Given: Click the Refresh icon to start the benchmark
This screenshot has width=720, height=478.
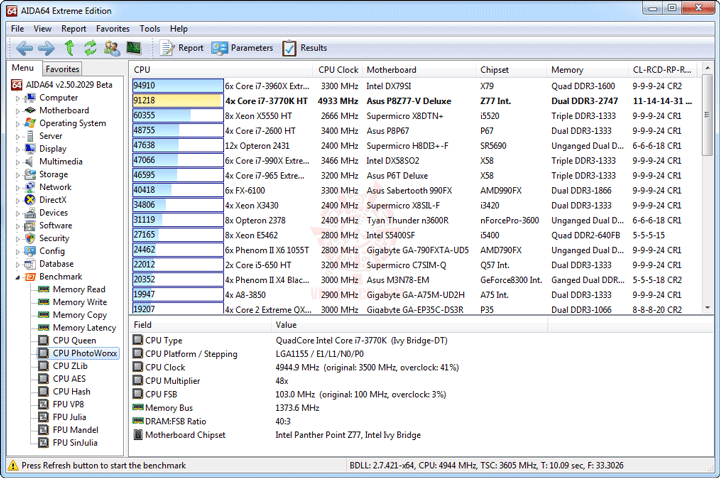Looking at the screenshot, I should tap(90, 48).
